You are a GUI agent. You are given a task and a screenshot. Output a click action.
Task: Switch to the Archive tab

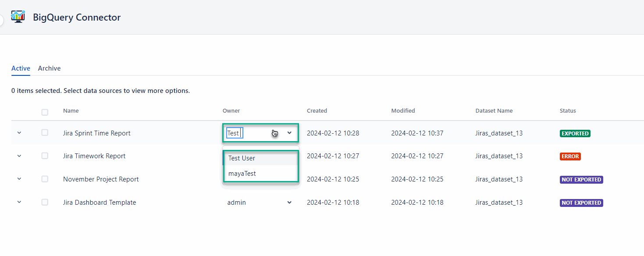[49, 68]
